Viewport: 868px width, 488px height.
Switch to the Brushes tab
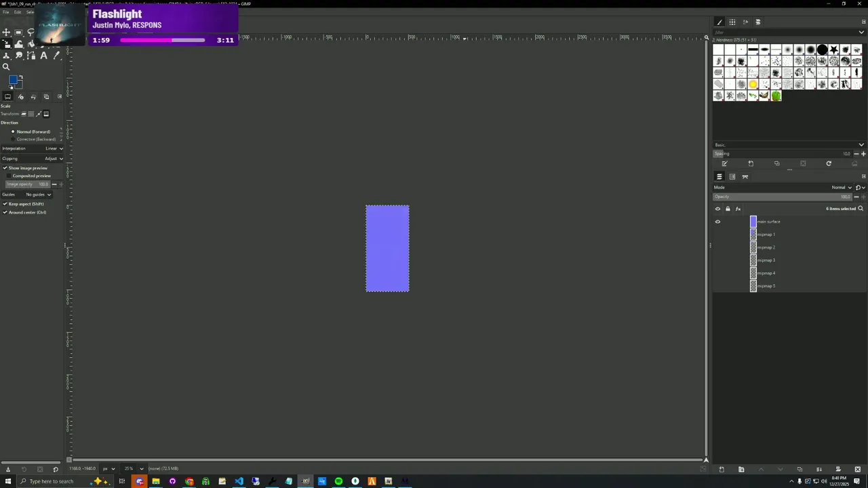pos(719,22)
